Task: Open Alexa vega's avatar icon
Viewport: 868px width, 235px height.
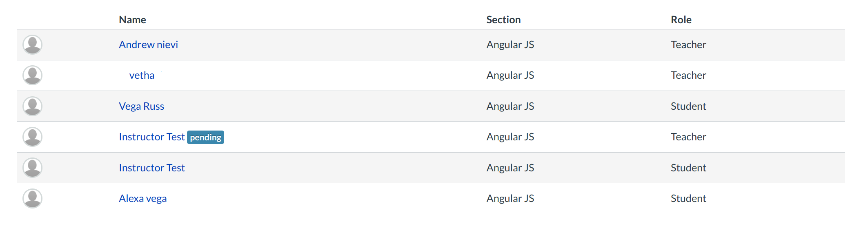Action: tap(32, 199)
